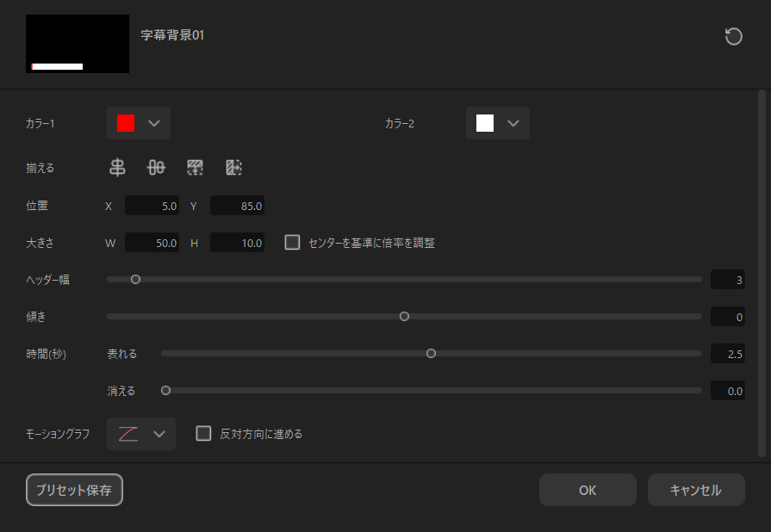Click the 字幕背景01 preview thumbnail

(x=78, y=44)
